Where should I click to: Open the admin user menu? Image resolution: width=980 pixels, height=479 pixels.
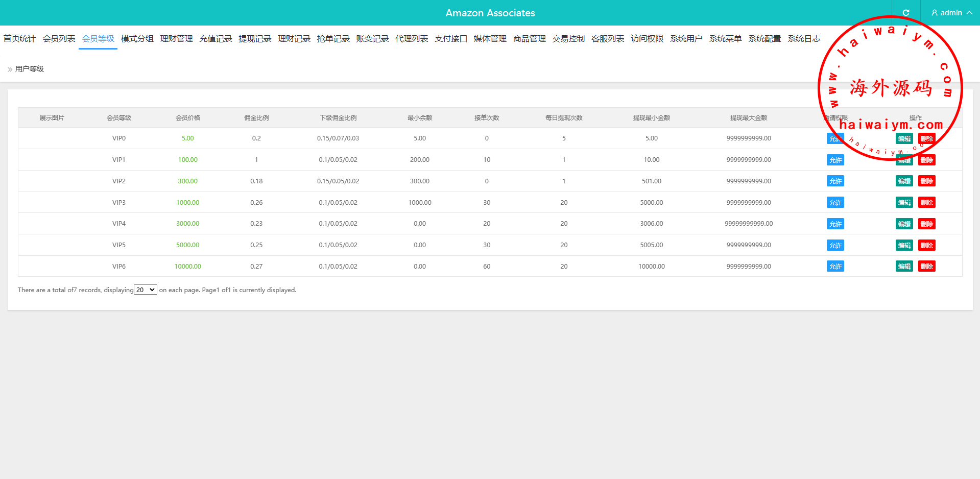pos(951,13)
